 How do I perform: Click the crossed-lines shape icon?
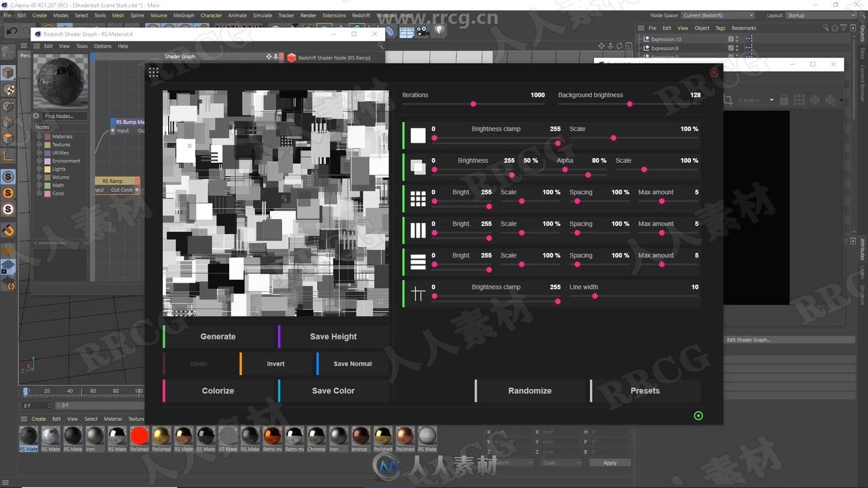click(x=418, y=293)
